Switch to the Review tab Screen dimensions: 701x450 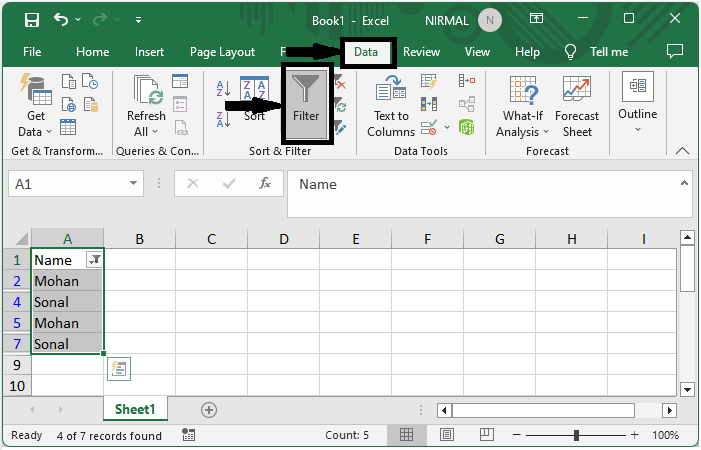pos(421,52)
